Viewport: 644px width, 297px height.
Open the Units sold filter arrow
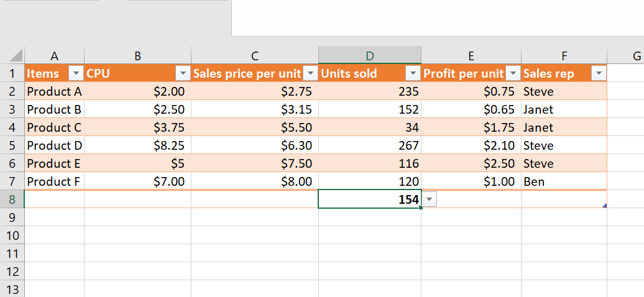[x=412, y=73]
